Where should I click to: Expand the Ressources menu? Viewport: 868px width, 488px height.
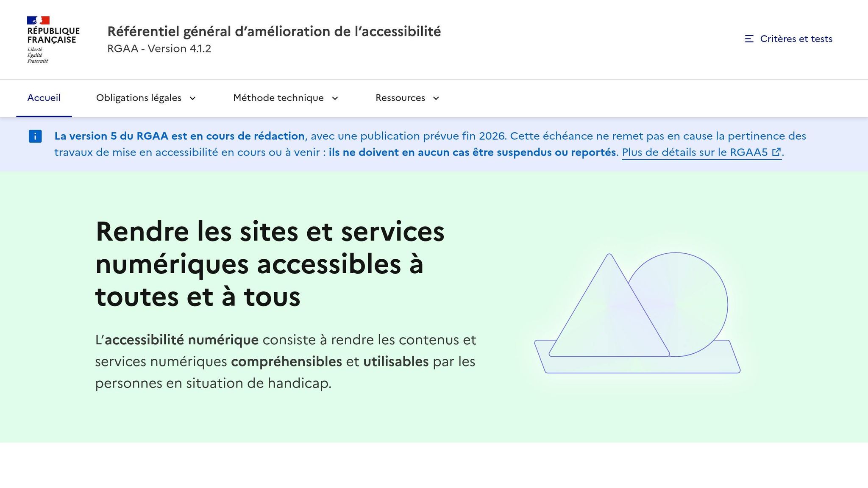coord(400,98)
